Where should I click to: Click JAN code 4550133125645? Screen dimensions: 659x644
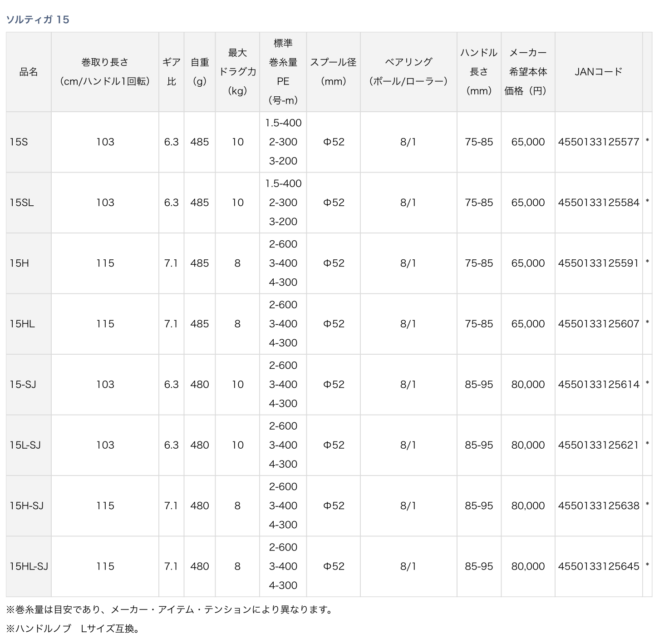tap(598, 566)
